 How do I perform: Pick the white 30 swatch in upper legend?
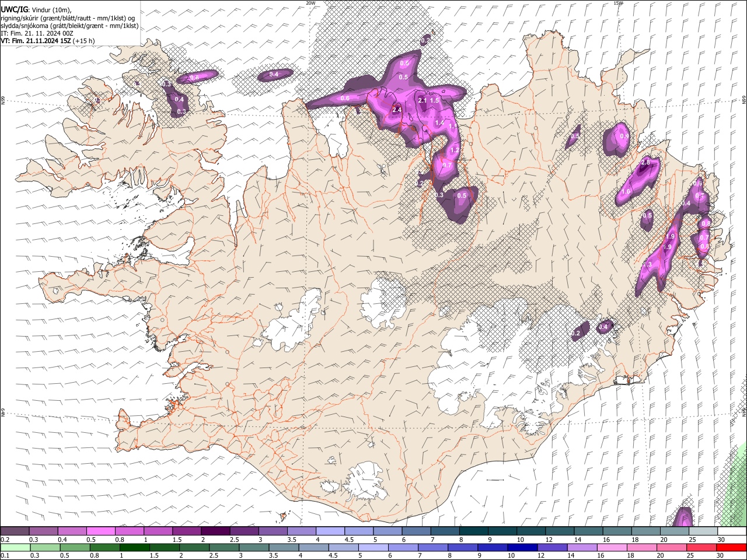pos(732,531)
